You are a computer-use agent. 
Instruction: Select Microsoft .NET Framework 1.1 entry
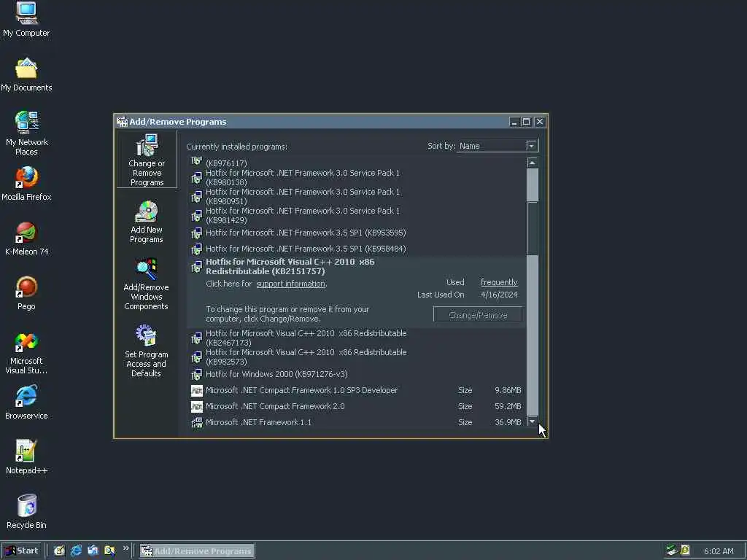click(x=355, y=422)
